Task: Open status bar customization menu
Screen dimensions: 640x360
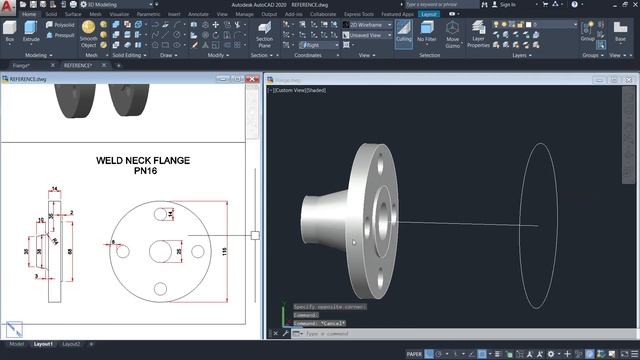Action: tap(635, 354)
